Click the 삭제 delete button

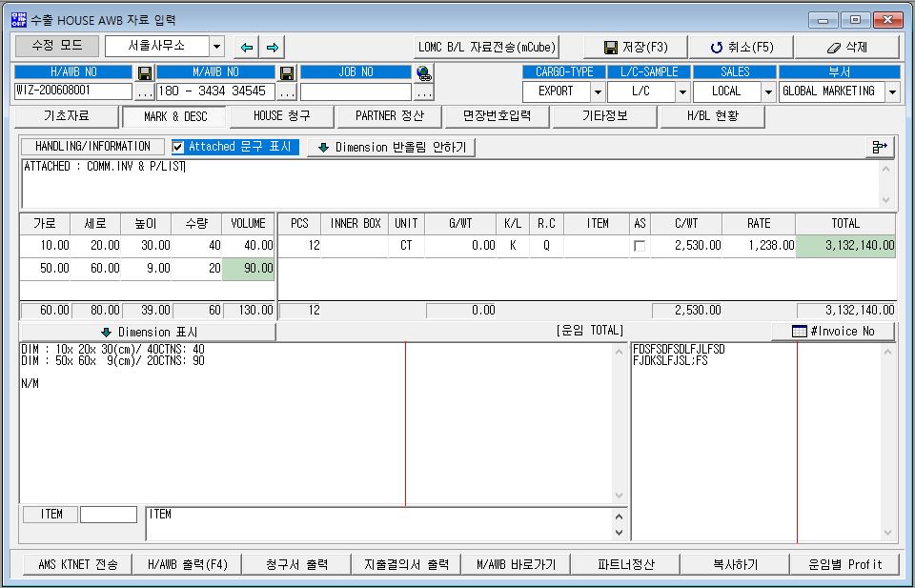point(847,48)
